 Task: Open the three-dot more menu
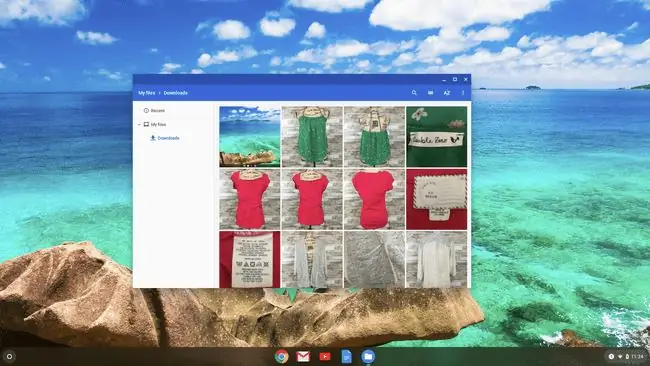pos(463,93)
